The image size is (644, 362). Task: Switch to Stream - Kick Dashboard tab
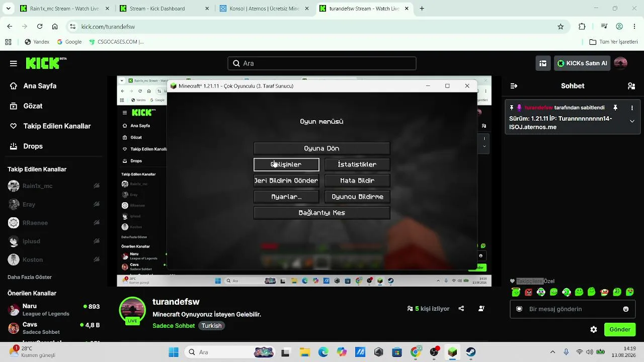coord(164,9)
